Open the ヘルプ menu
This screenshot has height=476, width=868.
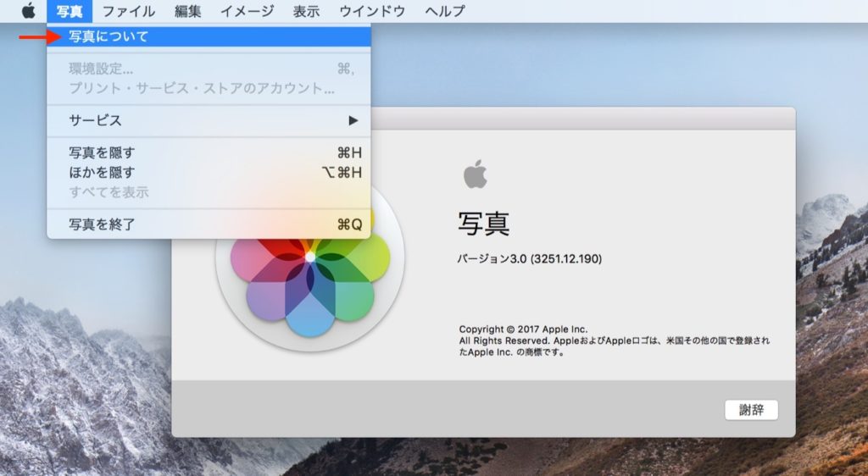pos(444,11)
